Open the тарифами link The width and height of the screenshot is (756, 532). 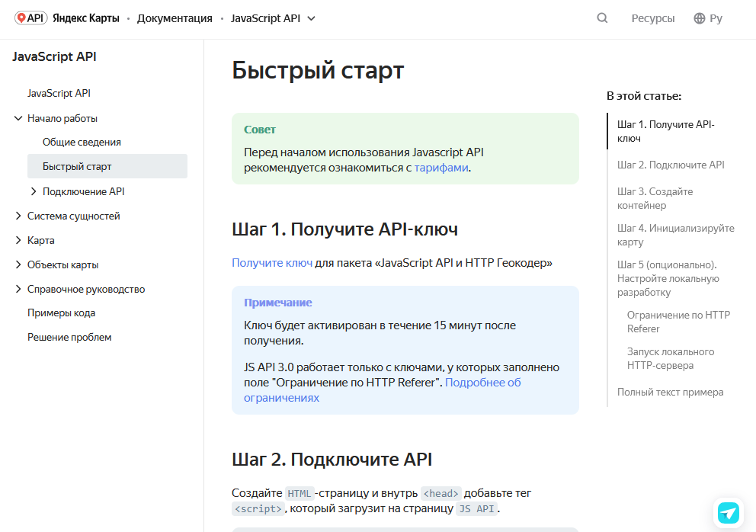coord(441,168)
